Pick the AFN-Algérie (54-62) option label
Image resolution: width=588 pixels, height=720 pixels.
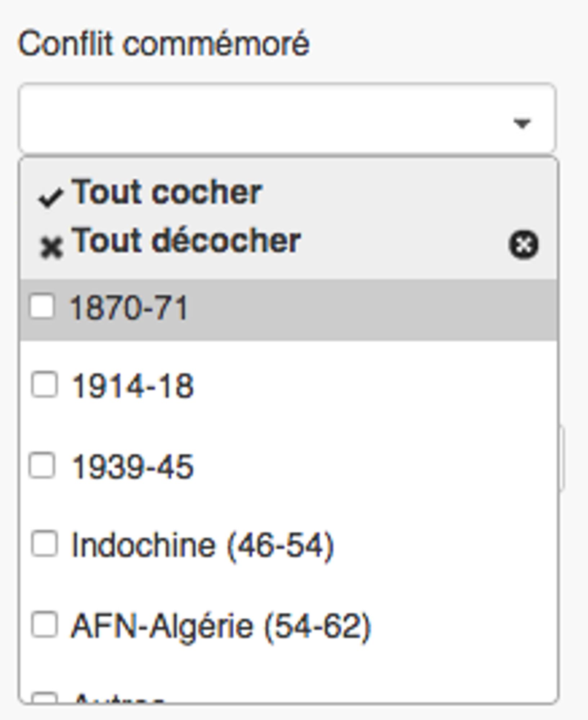coord(221,626)
